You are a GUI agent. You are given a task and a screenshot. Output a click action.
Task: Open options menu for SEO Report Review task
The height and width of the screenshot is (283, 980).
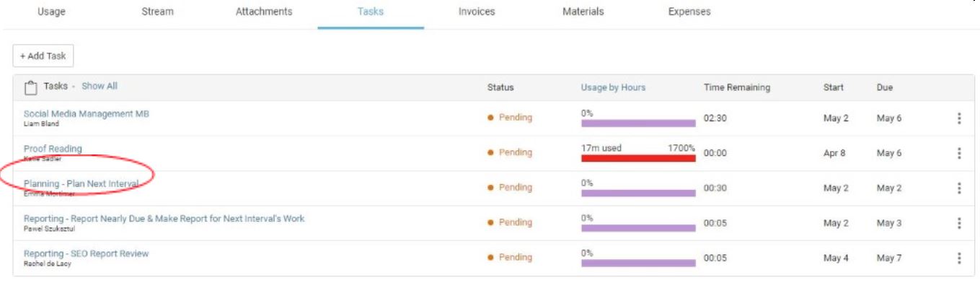point(958,258)
